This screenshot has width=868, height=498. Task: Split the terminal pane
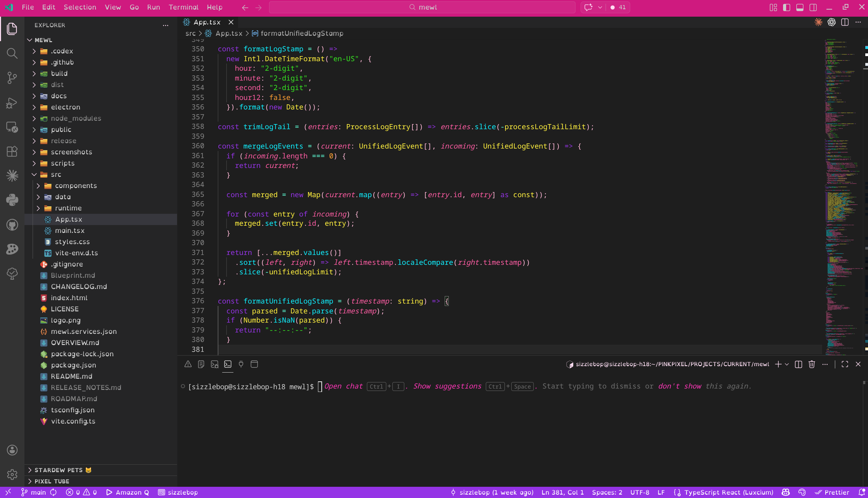pos(798,364)
